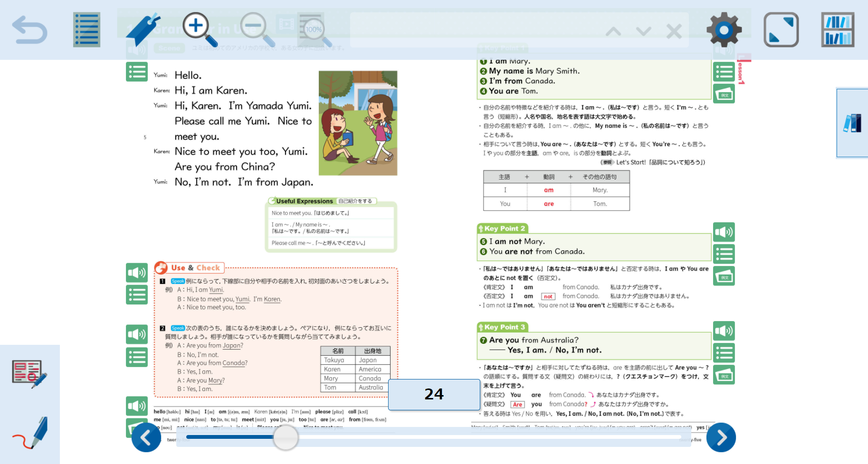Go to the next page

point(721,437)
